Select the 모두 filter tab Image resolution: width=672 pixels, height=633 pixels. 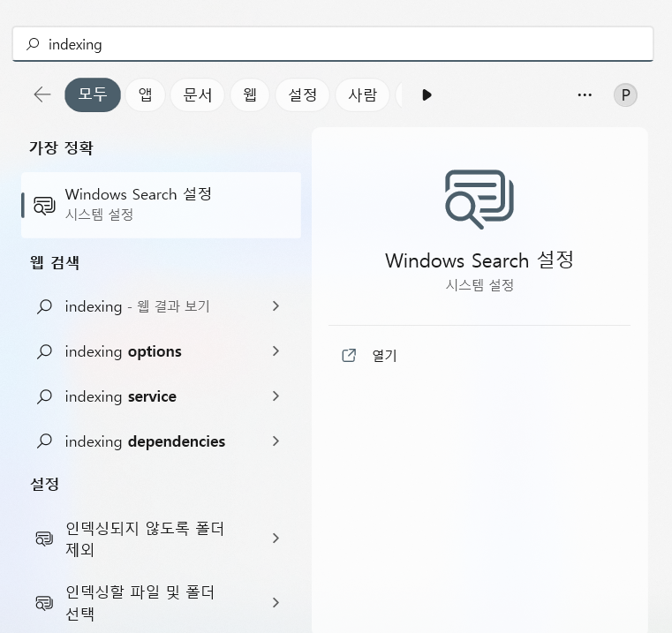click(x=93, y=94)
